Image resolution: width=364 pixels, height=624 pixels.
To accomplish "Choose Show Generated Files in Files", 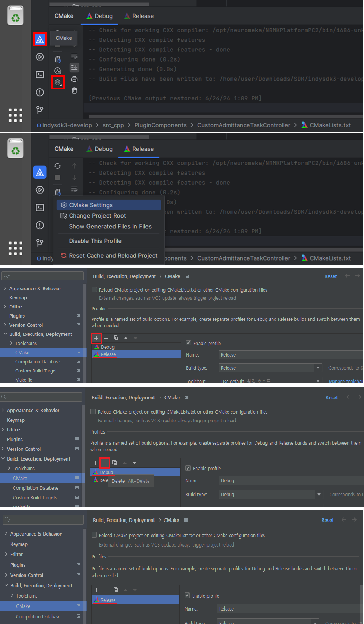I will [109, 226].
